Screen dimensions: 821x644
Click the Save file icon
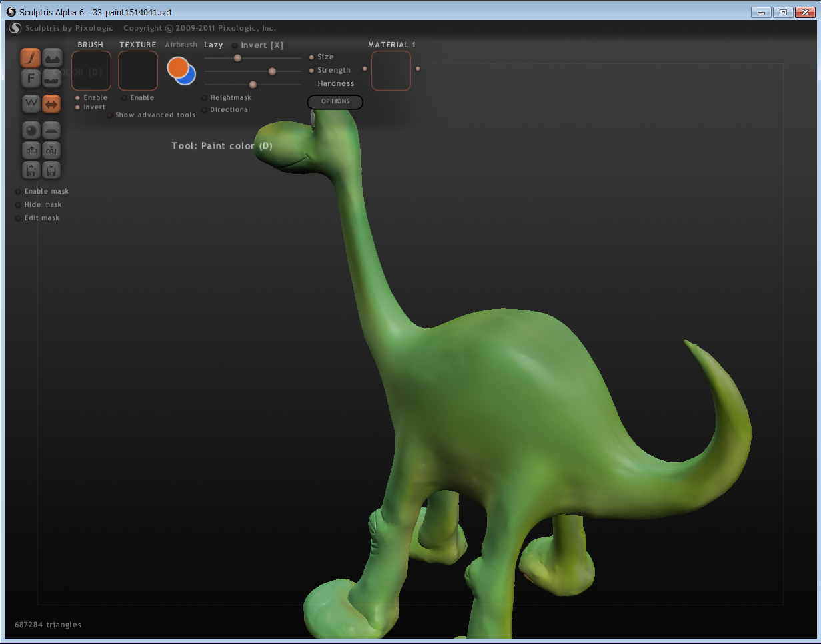[x=52, y=170]
